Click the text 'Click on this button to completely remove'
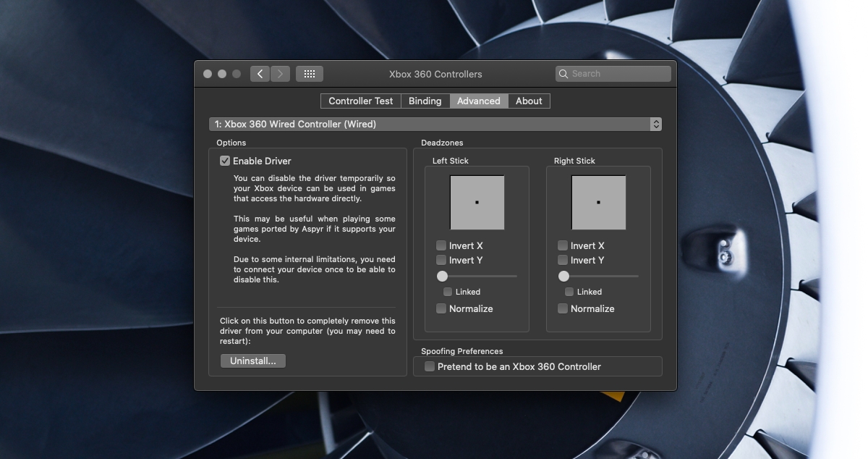Screen dimensions: 868x459 coord(307,331)
